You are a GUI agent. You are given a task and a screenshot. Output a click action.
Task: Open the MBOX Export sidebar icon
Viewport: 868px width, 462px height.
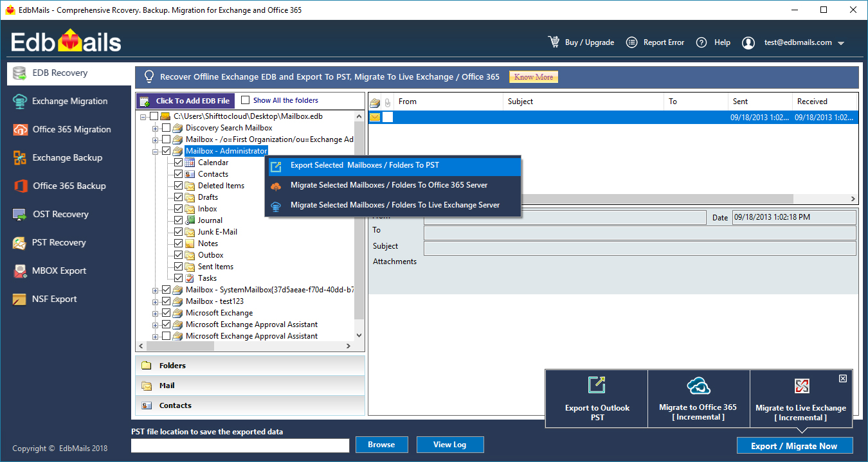click(19, 271)
